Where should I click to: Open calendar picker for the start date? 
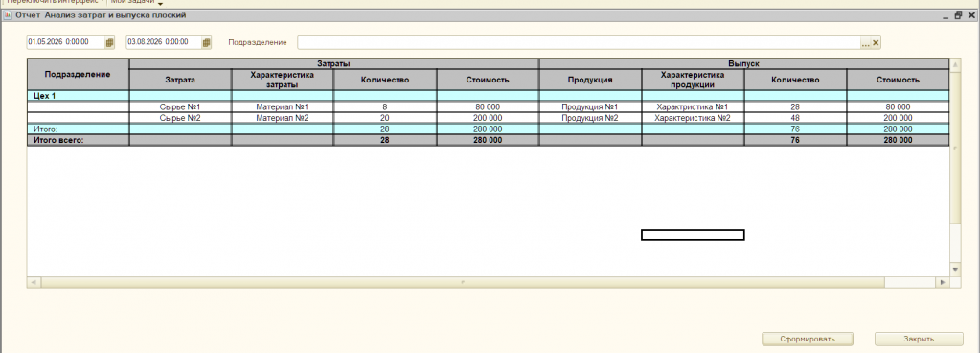(x=110, y=42)
